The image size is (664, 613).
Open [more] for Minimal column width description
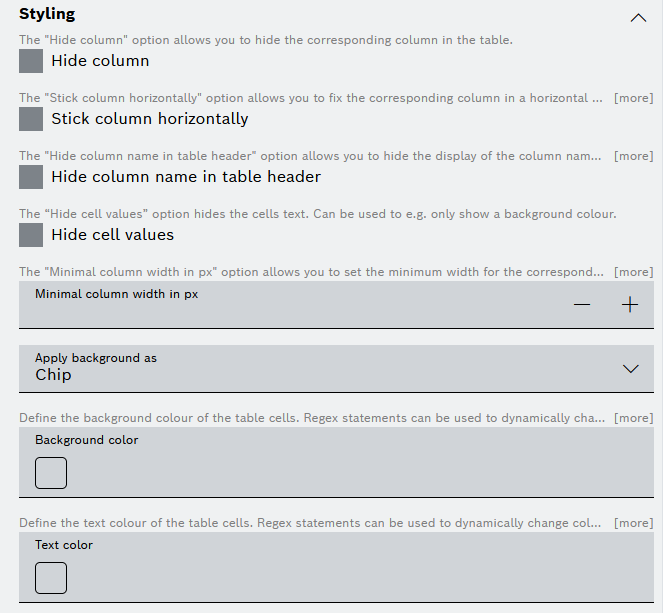coord(633,272)
